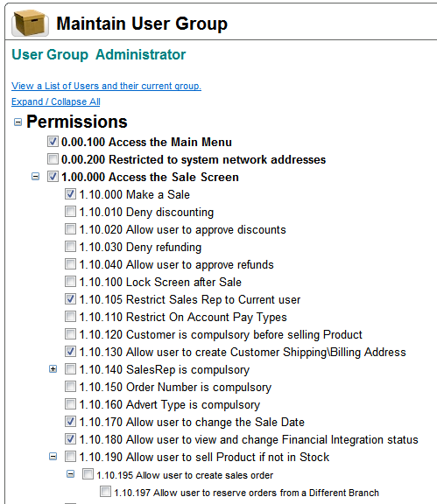This screenshot has height=504, width=437.
Task: Collapse 1.10.190 sell Product if not in Stock
Action: point(53,457)
